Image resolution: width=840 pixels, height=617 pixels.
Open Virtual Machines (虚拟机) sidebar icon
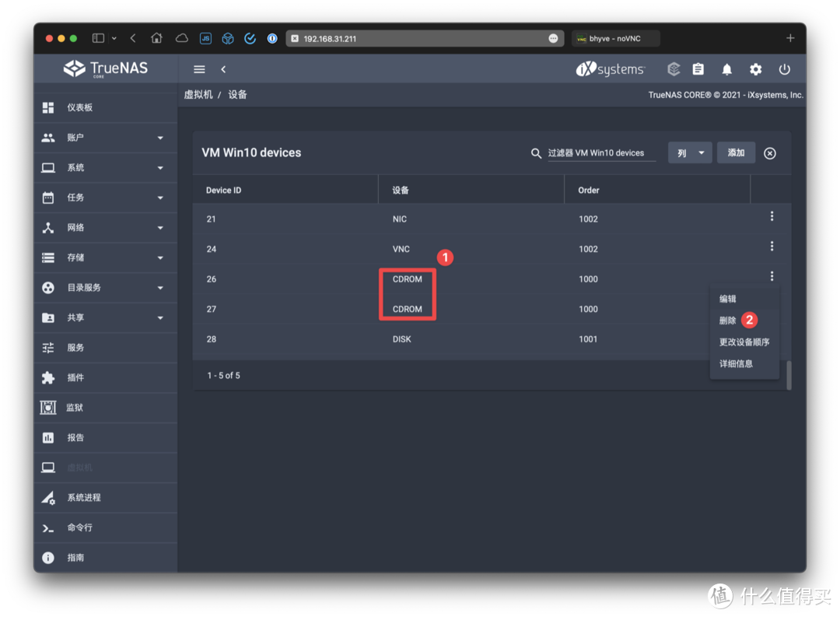tap(48, 468)
